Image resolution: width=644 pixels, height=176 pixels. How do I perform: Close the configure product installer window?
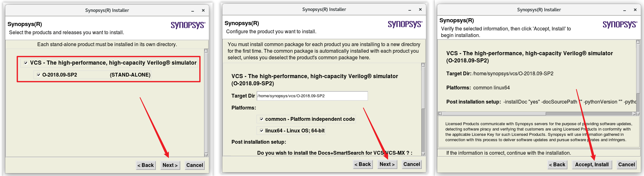click(420, 9)
